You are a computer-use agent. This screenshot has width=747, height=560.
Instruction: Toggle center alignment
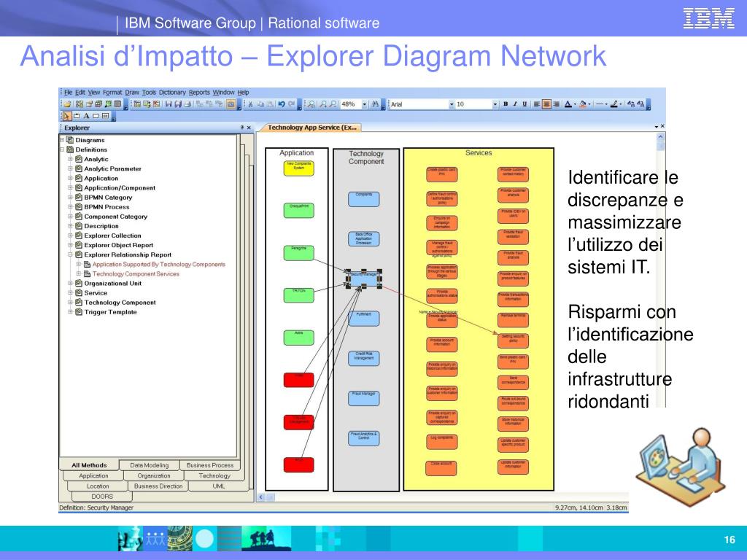pyautogui.click(x=546, y=104)
